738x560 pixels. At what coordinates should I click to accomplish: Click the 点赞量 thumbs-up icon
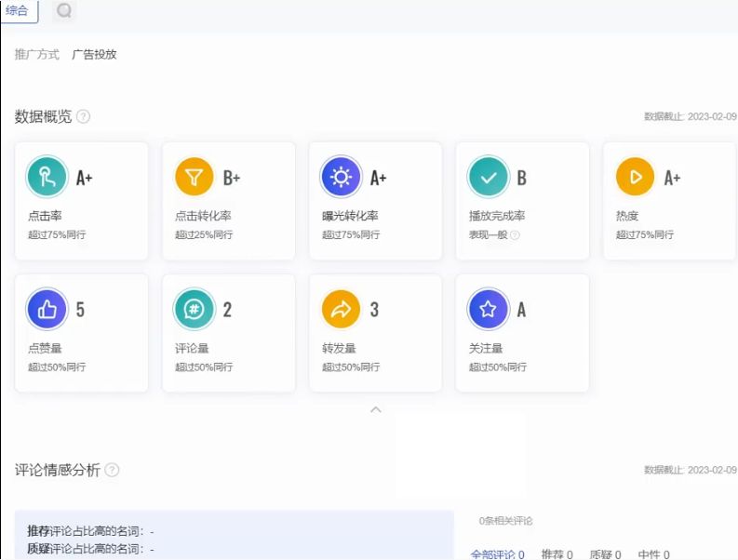(47, 309)
